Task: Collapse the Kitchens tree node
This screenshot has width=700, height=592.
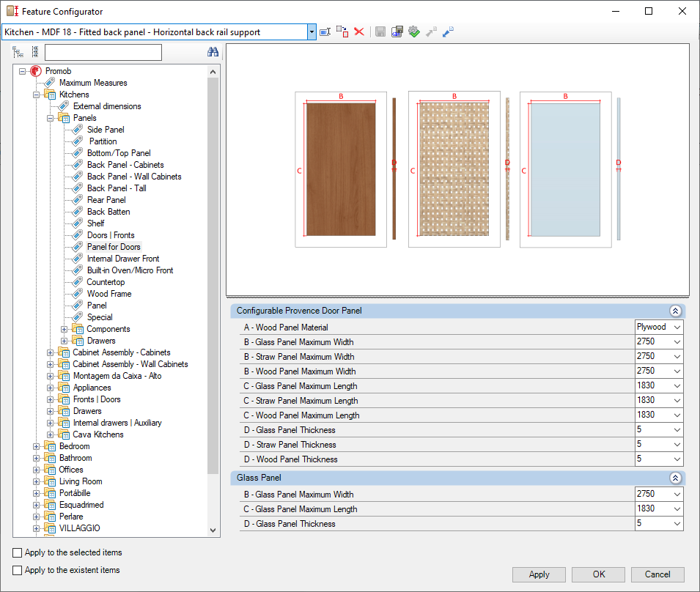Action: [36, 95]
